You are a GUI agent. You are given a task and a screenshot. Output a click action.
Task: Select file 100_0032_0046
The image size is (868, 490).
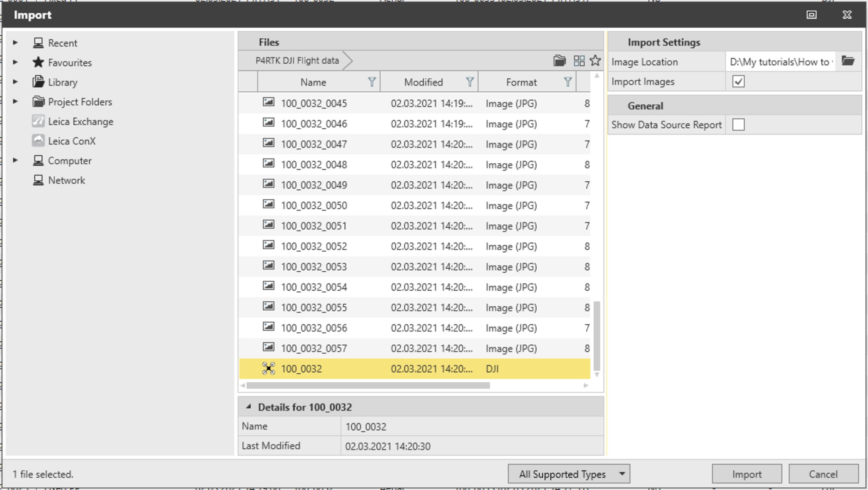point(414,123)
